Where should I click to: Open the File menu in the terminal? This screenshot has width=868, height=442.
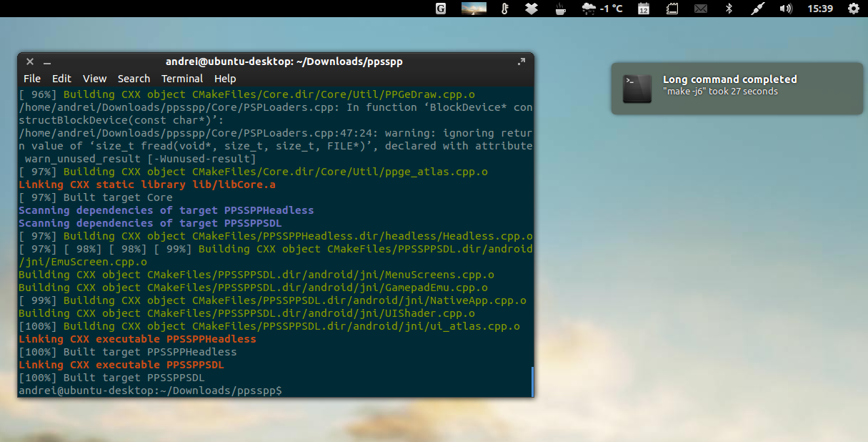coord(32,79)
